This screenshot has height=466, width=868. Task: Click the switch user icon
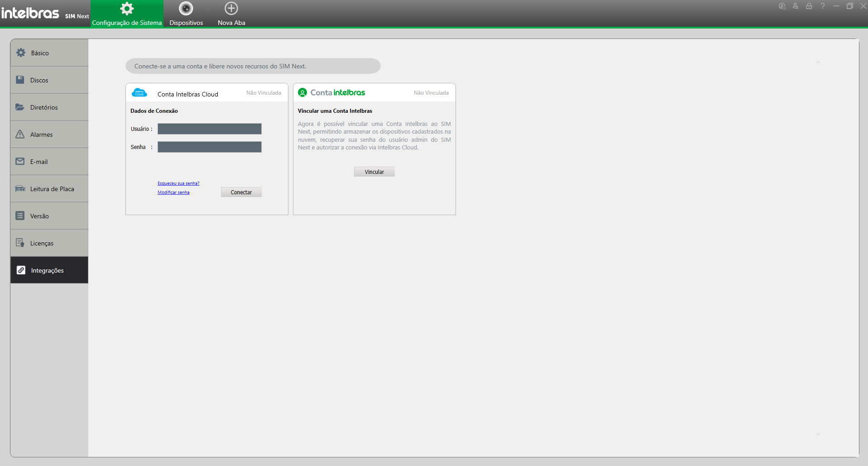796,6
